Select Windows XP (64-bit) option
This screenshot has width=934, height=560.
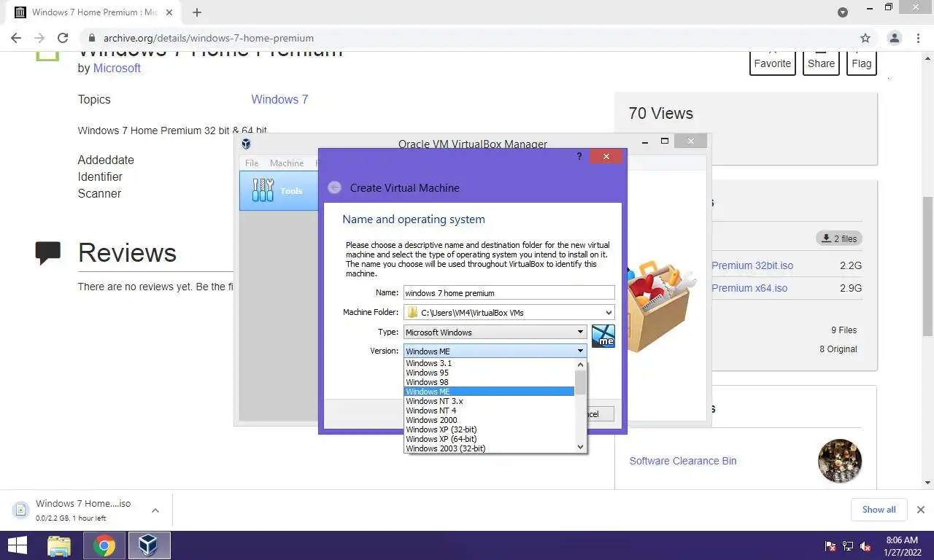tap(489, 439)
